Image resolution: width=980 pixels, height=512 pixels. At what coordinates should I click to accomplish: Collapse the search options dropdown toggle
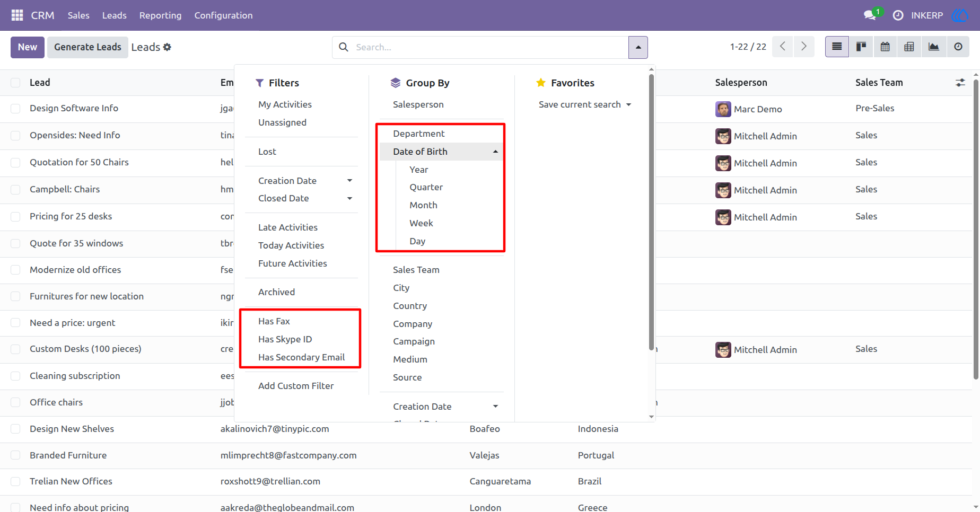(x=638, y=47)
